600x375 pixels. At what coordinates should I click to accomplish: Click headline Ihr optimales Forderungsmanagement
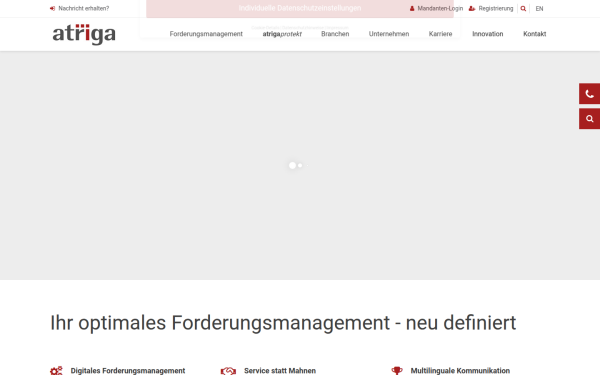tap(283, 323)
